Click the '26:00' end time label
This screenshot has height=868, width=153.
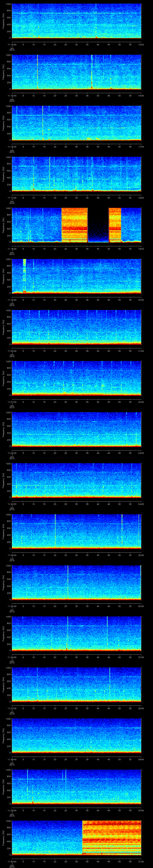click(141, 606)
